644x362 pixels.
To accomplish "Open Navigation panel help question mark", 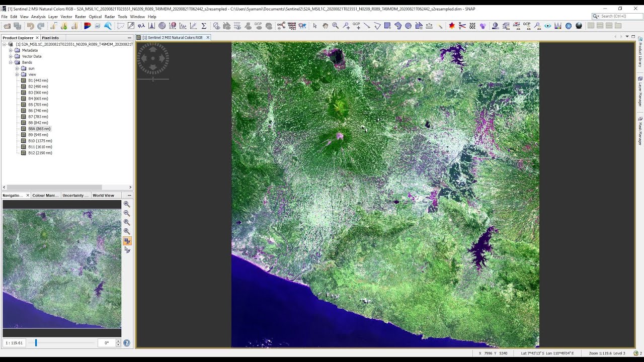I will pyautogui.click(x=127, y=343).
